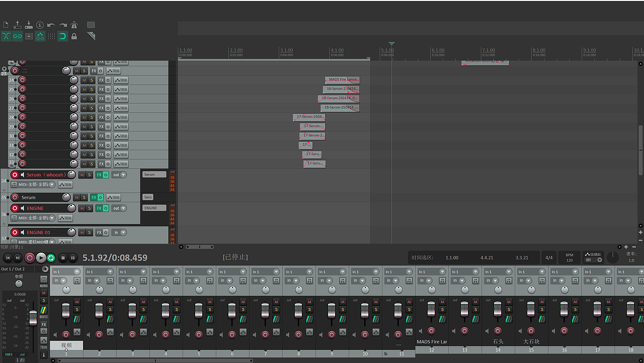Open embedded ENGINE FX button on track 36
This screenshot has width=644, height=363.
point(154,208)
